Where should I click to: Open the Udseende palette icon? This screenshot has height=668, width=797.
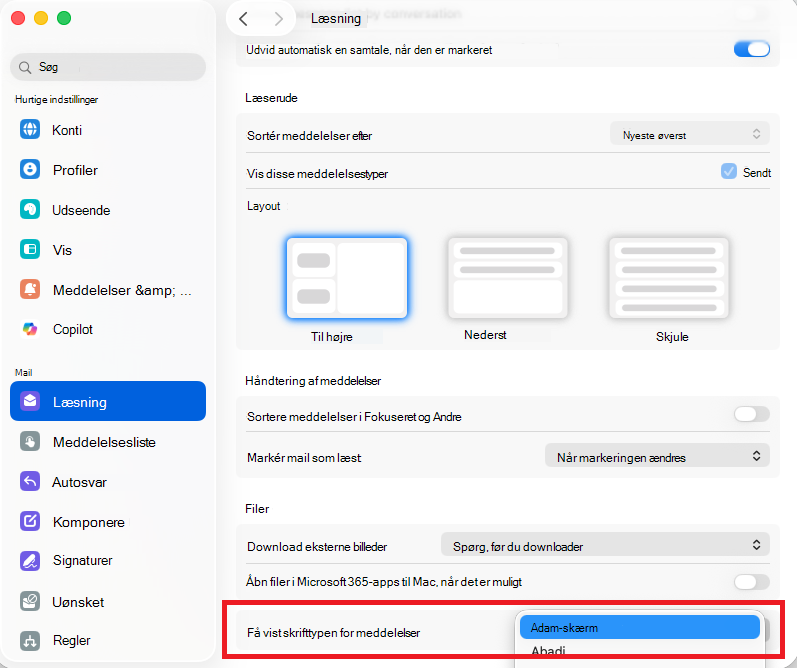pyautogui.click(x=30, y=209)
